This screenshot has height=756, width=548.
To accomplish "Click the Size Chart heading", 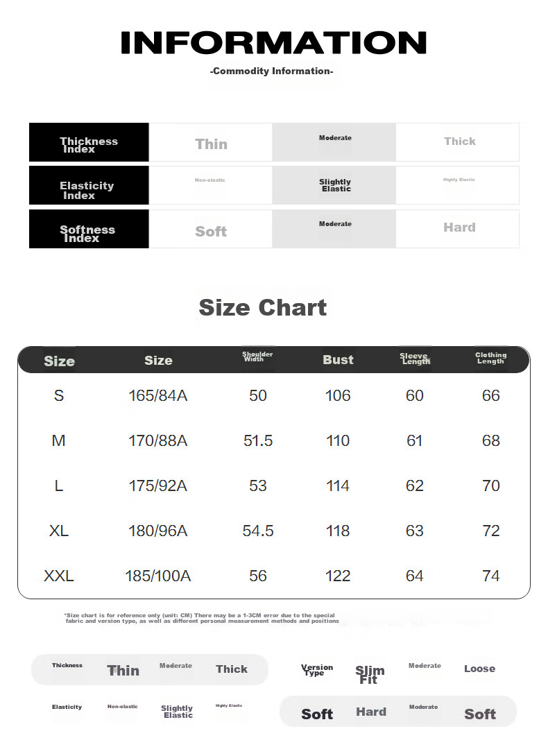I will [263, 308].
